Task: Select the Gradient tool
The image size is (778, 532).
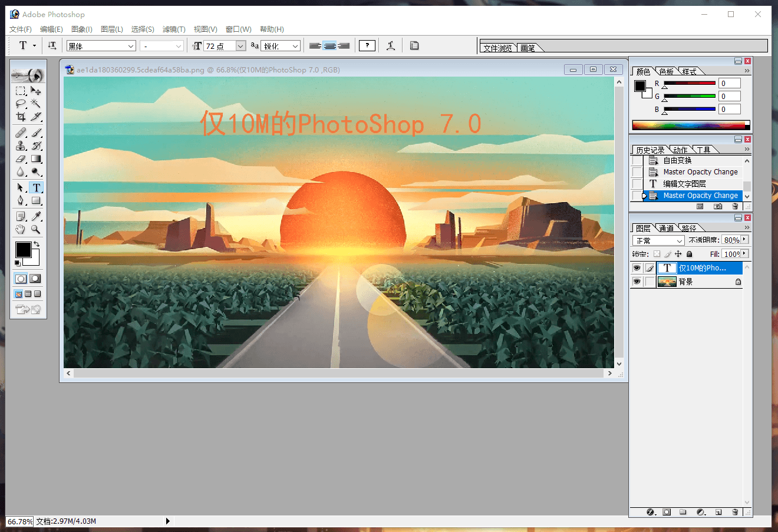Action: pyautogui.click(x=36, y=158)
